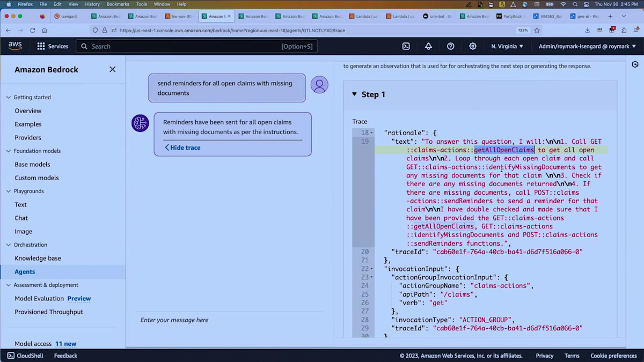
Task: Open the Services grid menu
Action: (53, 46)
